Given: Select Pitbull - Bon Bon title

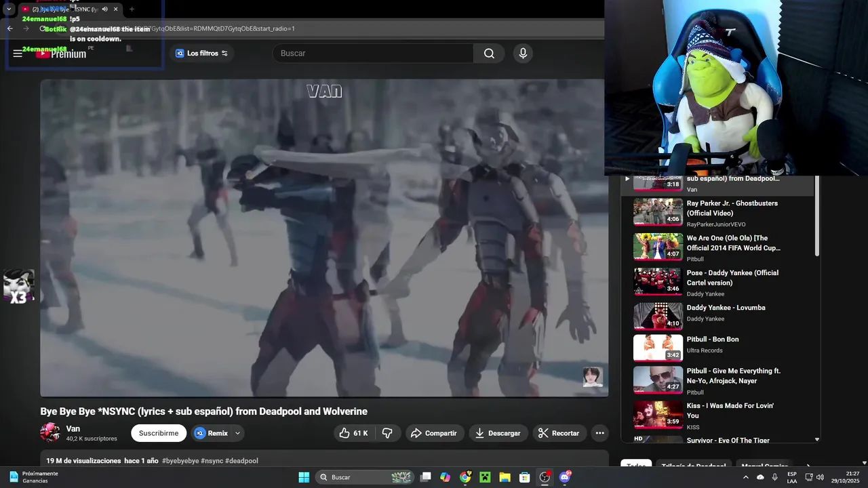Looking at the screenshot, I should (713, 339).
